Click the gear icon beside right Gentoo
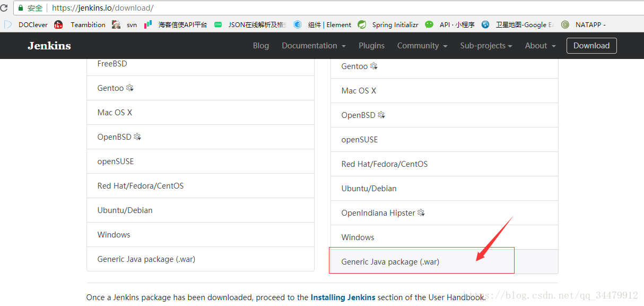 coord(374,66)
